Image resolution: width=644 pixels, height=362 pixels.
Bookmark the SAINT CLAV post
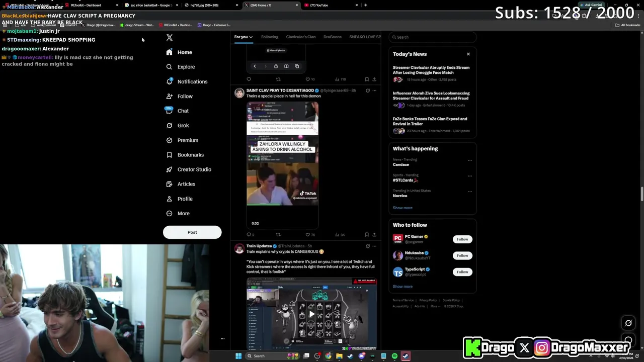[x=367, y=235]
